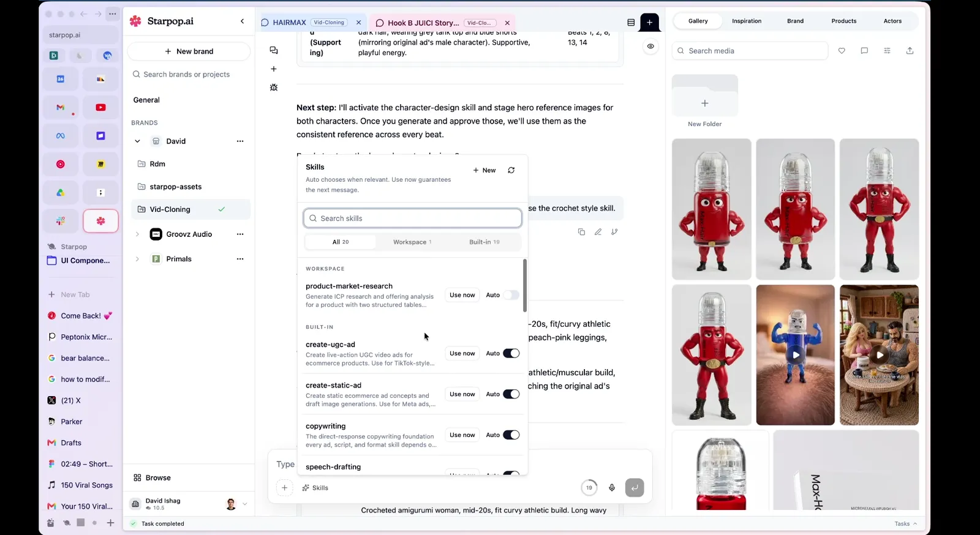Open the favorites heart filter in gallery
Screen dimensions: 980x535
pyautogui.click(x=842, y=51)
